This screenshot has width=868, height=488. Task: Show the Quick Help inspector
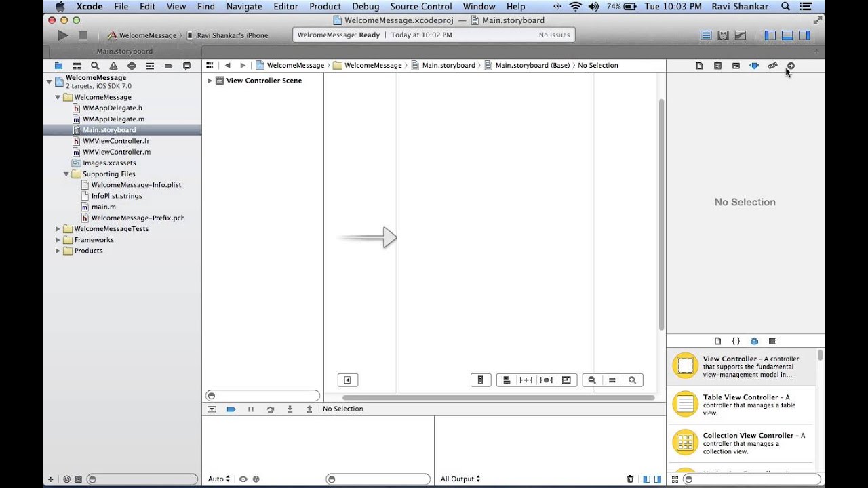(x=717, y=66)
